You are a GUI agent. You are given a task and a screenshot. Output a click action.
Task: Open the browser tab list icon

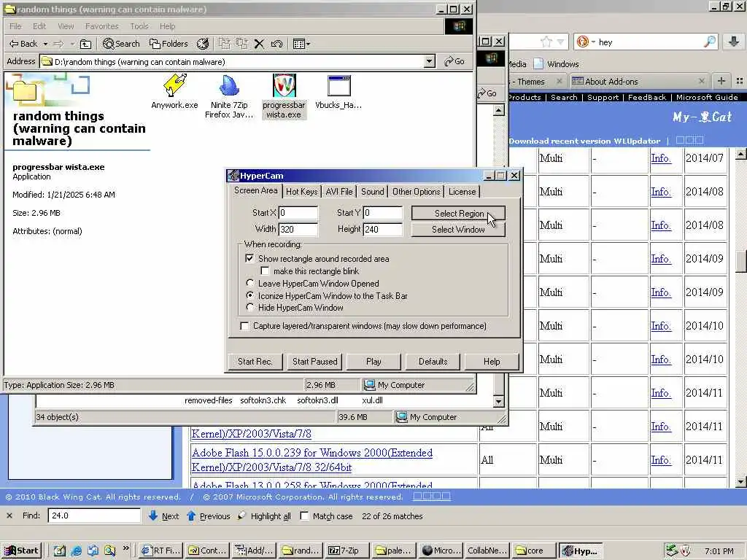pos(740,81)
